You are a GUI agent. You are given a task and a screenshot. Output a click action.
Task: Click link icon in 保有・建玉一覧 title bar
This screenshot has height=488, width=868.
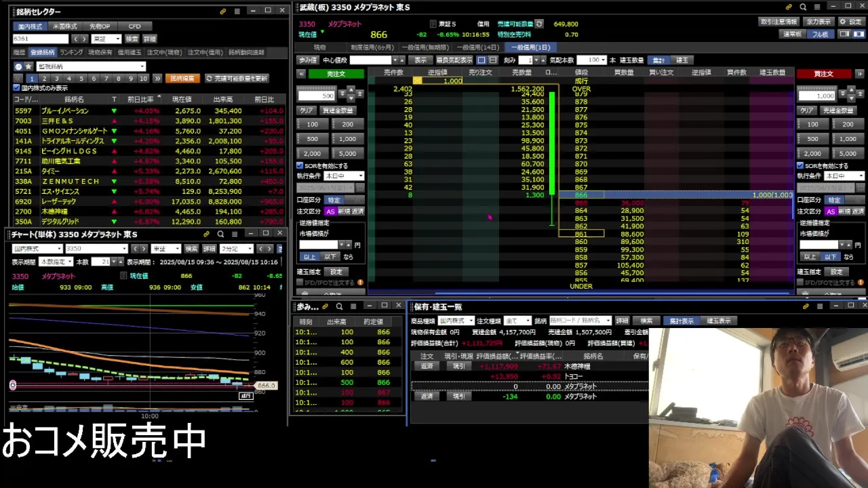(x=806, y=306)
